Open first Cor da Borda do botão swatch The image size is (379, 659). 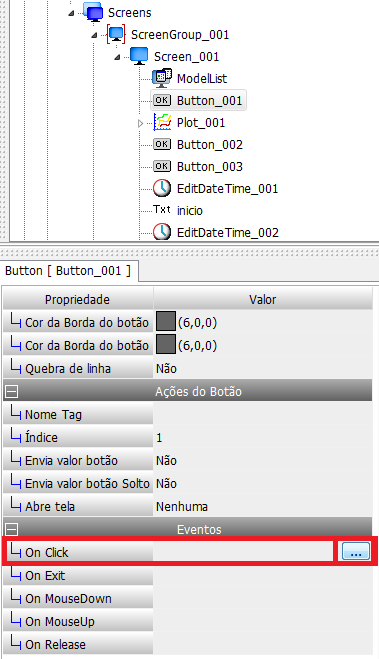(x=166, y=322)
